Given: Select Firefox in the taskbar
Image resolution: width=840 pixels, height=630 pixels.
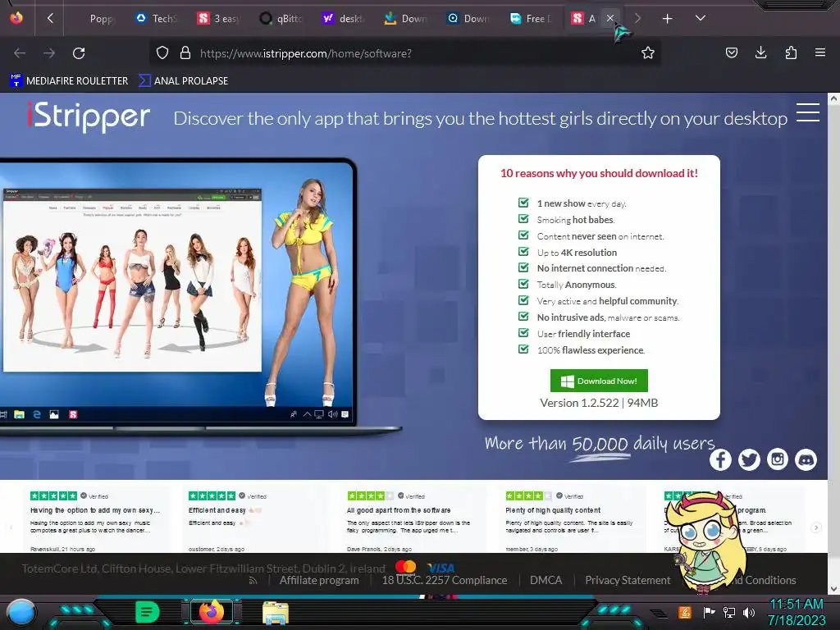Looking at the screenshot, I should click(211, 612).
